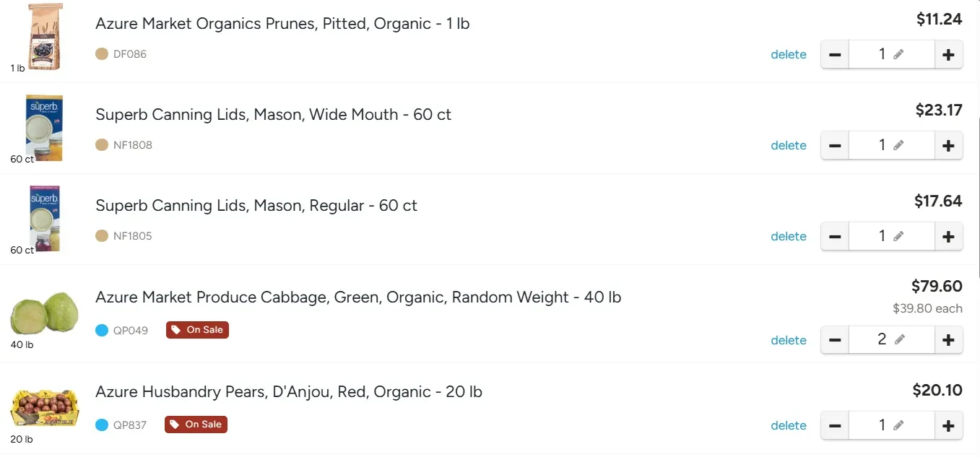Open the Red Pears box thumbnail
Viewport: 980px width, 457px height.
(x=45, y=408)
